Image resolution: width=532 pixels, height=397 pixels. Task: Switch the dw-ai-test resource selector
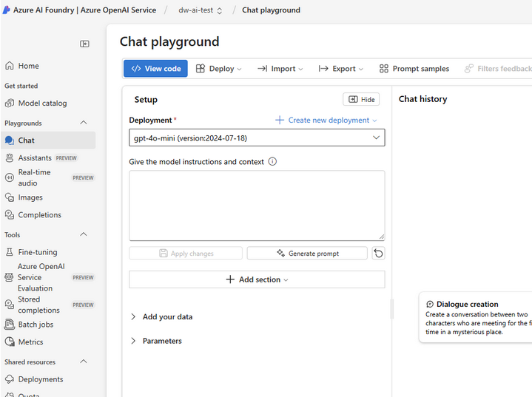coord(201,10)
